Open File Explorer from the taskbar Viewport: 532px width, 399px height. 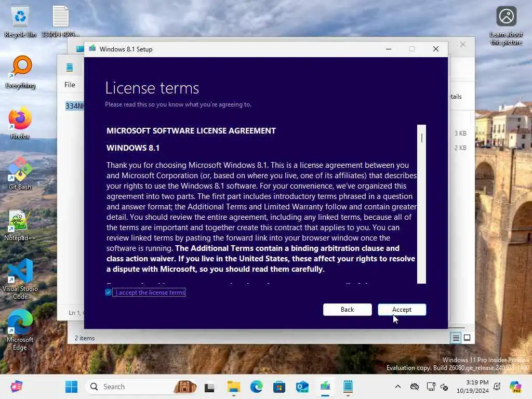(x=233, y=387)
